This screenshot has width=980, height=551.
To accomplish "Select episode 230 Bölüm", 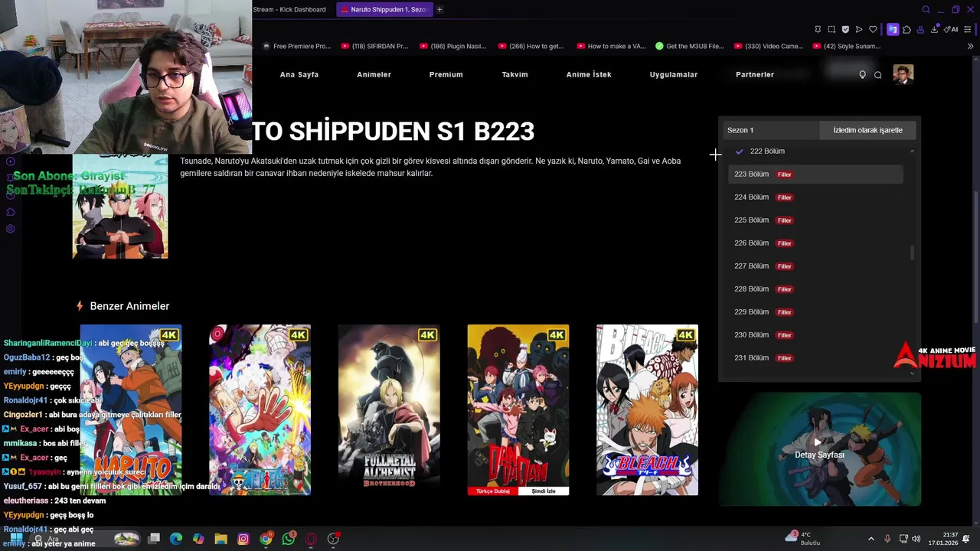I will 815,335.
